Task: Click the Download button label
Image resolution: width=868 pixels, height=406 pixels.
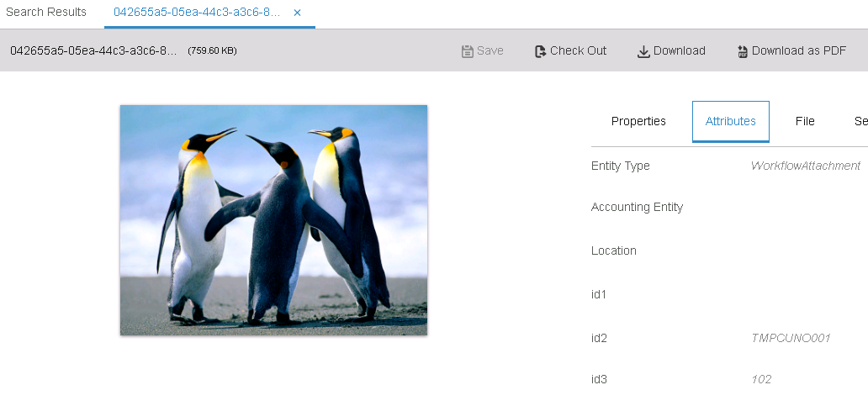Action: click(680, 51)
